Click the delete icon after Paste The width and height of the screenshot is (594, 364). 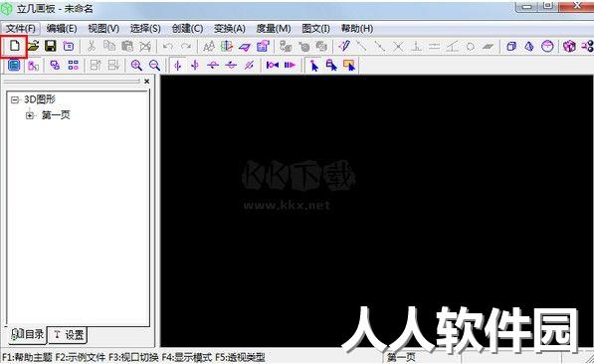pyautogui.click(x=145, y=46)
